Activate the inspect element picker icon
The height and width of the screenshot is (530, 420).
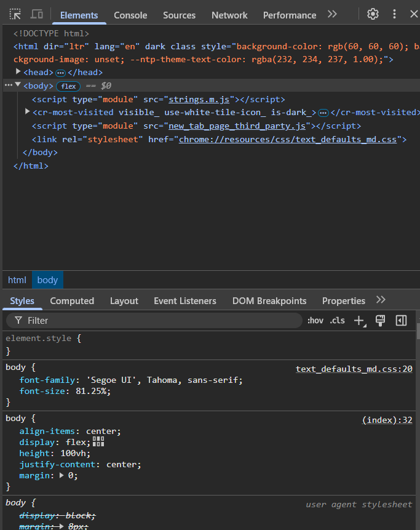[x=15, y=14]
